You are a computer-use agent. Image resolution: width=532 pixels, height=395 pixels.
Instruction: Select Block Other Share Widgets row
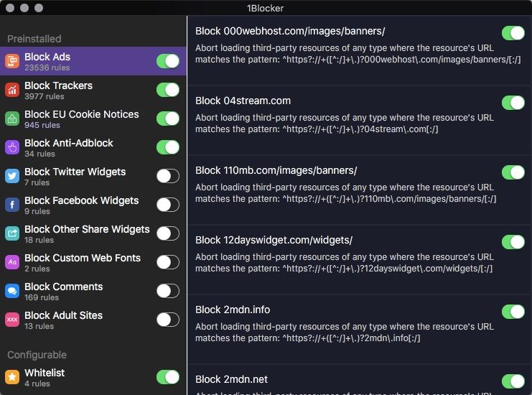coord(93,233)
